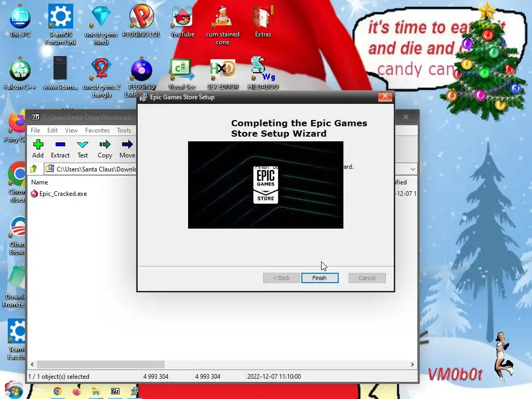The height and width of the screenshot is (399, 532).
Task: Click the Extract toolbar icon in 7-Zip
Action: (60, 149)
